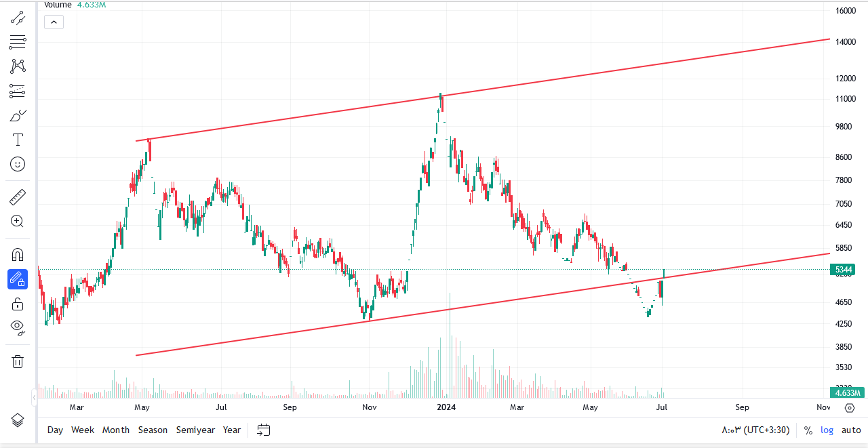The image size is (868, 448).
Task: Pick the Text annotation tool
Action: (x=18, y=140)
